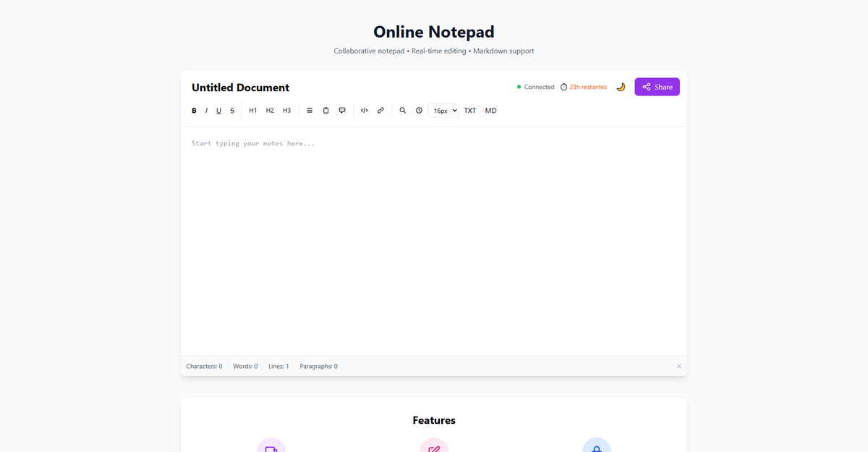Apply strikethrough formatting

232,111
